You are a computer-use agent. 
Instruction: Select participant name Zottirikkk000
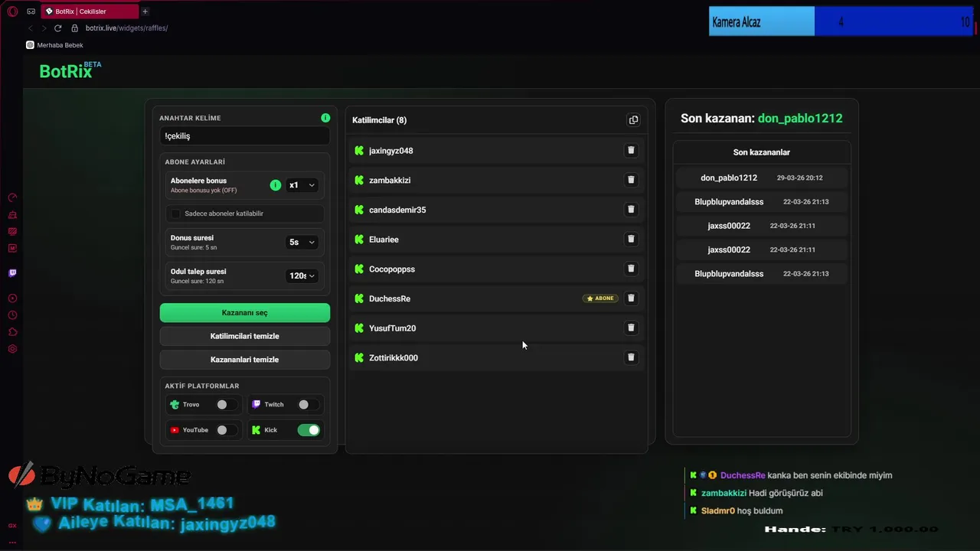pyautogui.click(x=394, y=358)
